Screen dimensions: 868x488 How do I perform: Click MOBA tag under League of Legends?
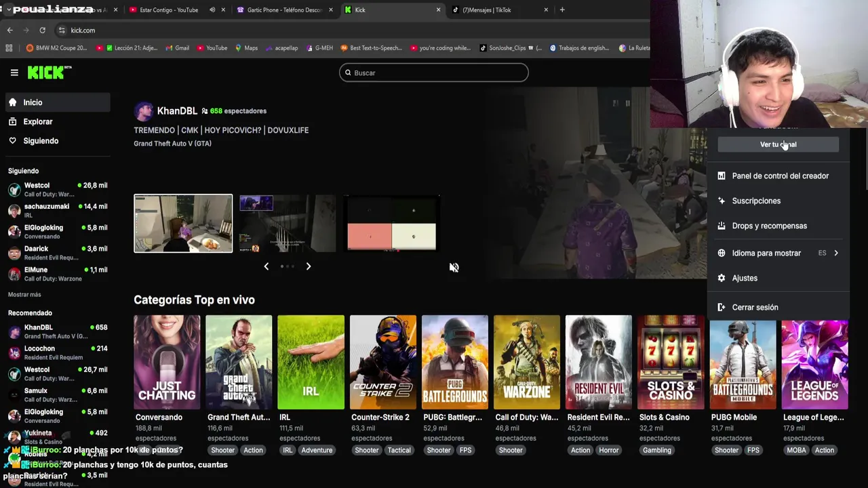(x=797, y=450)
